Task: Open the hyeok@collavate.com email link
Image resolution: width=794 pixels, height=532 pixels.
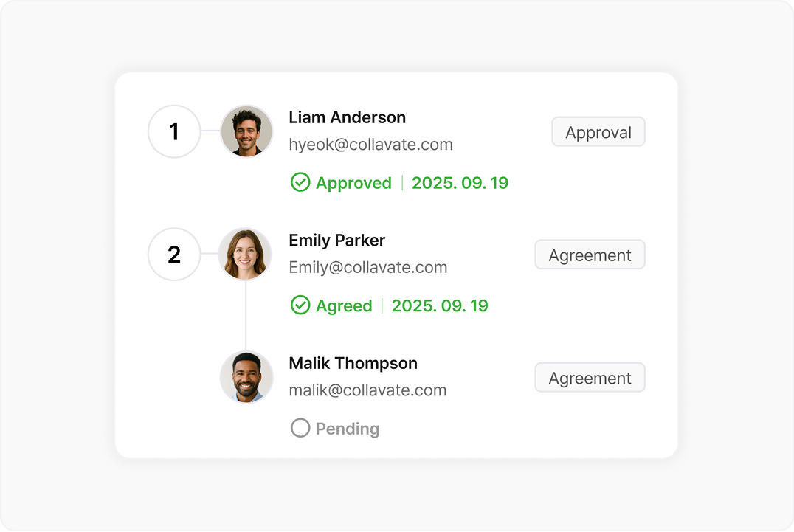Action: (370, 144)
